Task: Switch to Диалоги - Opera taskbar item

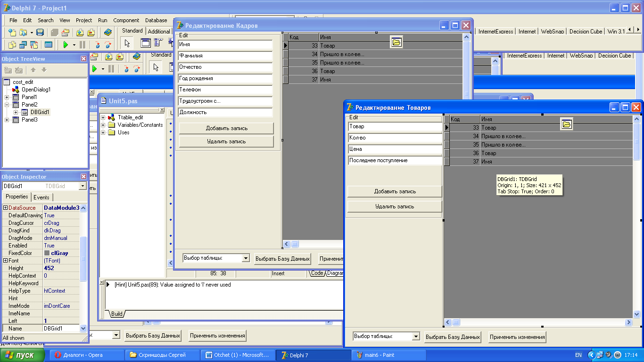Action: [87, 355]
